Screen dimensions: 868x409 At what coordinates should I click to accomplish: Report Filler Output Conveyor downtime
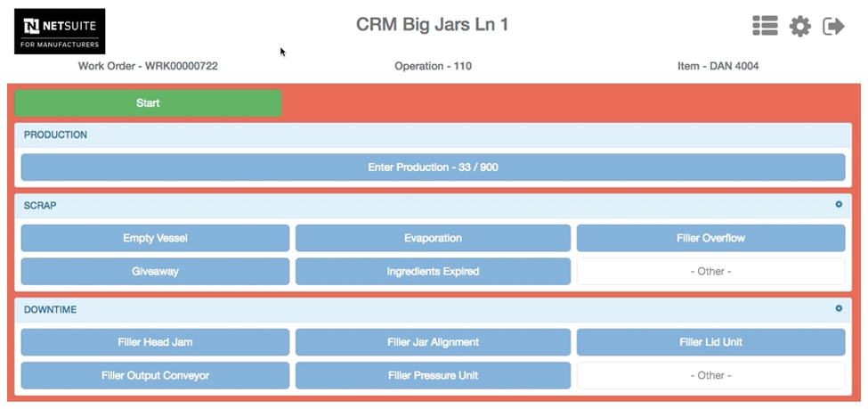[x=155, y=376]
